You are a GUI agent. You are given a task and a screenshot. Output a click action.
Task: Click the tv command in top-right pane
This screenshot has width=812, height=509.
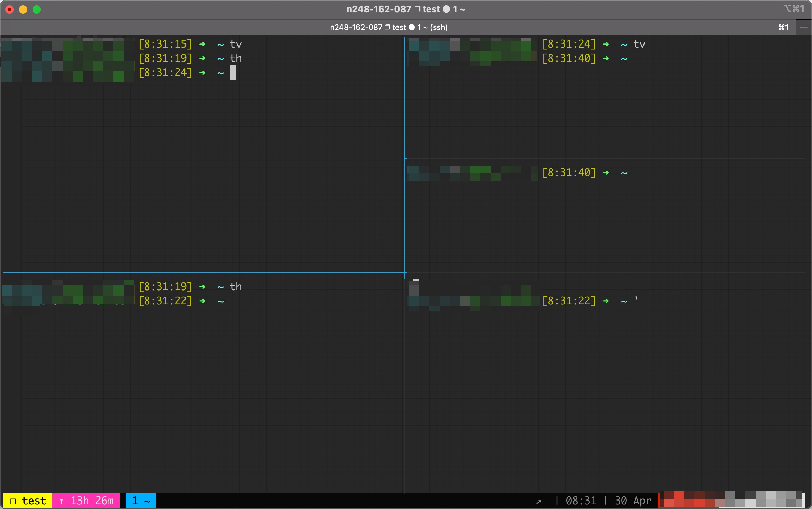pos(639,44)
